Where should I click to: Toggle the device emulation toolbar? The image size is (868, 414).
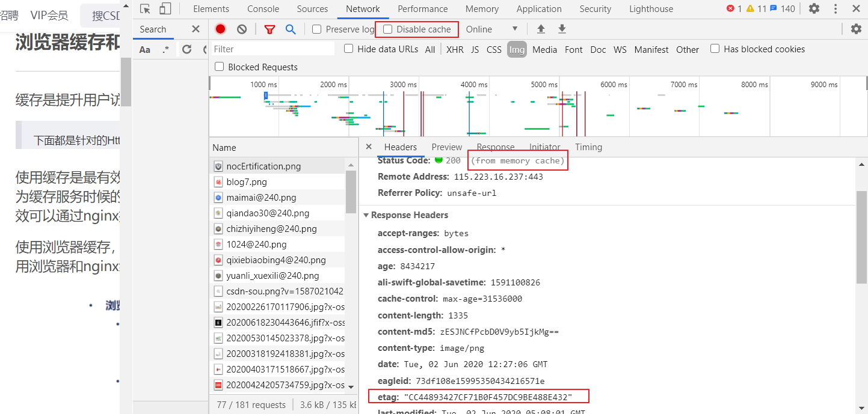(x=164, y=8)
